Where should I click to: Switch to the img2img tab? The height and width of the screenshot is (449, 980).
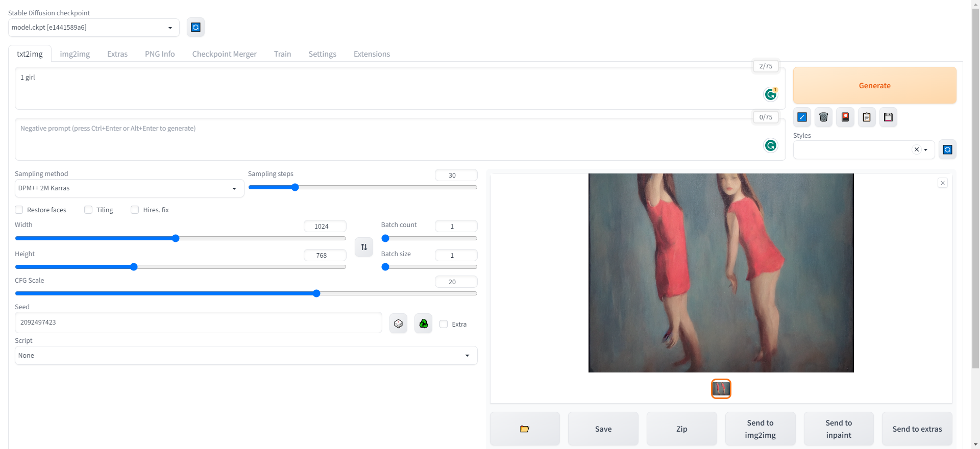point(75,54)
